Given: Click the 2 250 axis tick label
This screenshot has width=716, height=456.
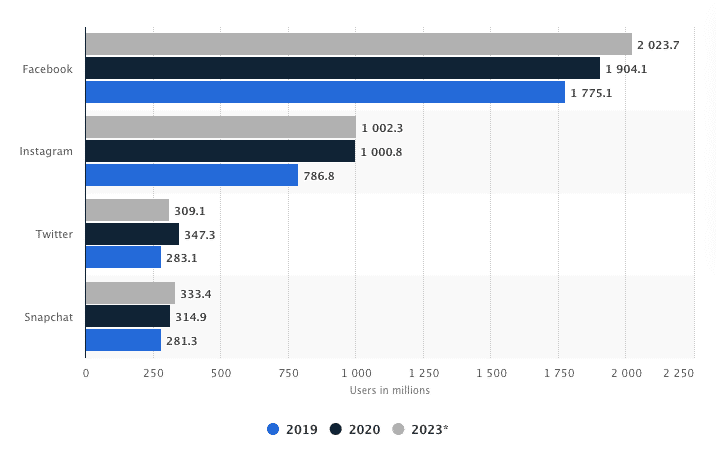Looking at the screenshot, I should tap(679, 373).
